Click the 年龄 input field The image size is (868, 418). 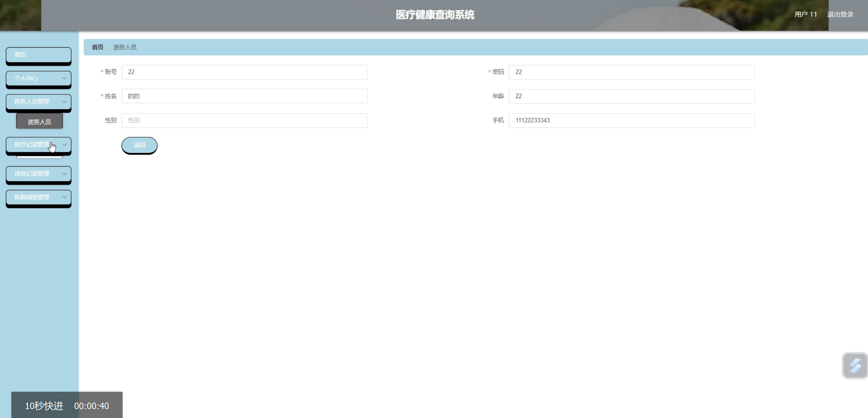631,96
